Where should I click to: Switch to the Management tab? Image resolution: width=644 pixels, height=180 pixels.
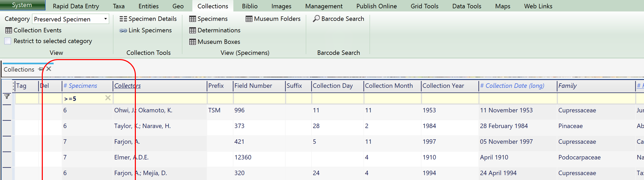tap(324, 6)
